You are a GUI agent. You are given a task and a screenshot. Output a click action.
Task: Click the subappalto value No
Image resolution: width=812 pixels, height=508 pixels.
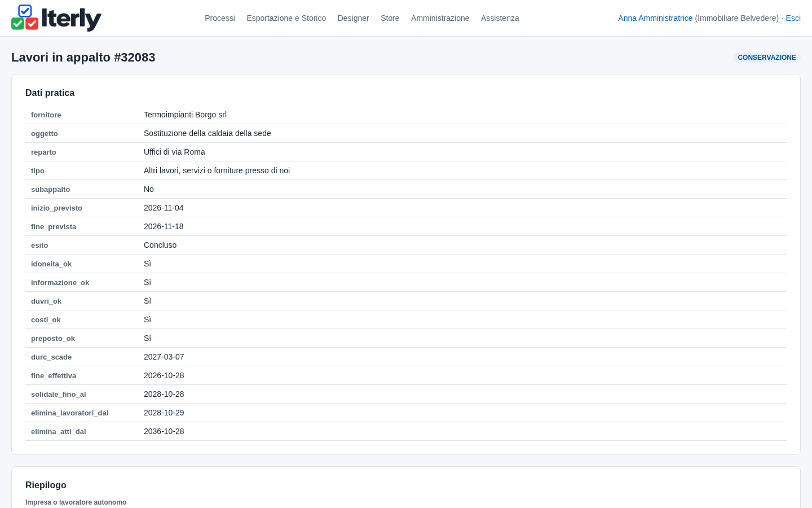coord(149,189)
